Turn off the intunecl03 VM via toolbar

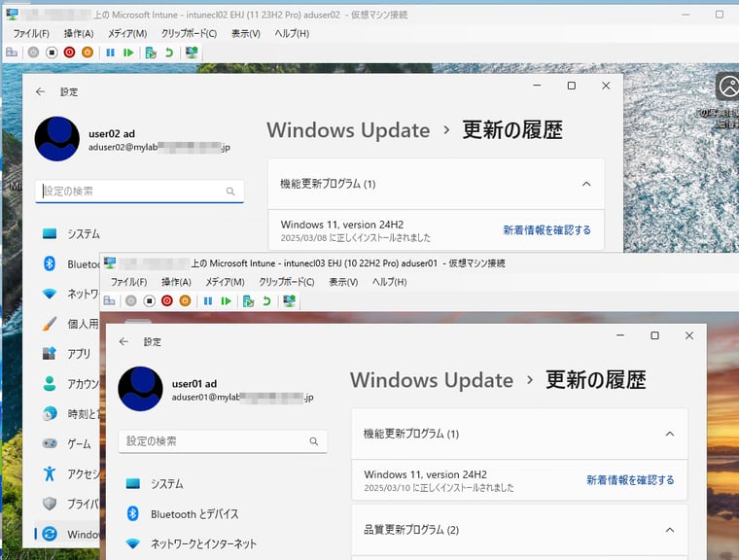(x=150, y=300)
